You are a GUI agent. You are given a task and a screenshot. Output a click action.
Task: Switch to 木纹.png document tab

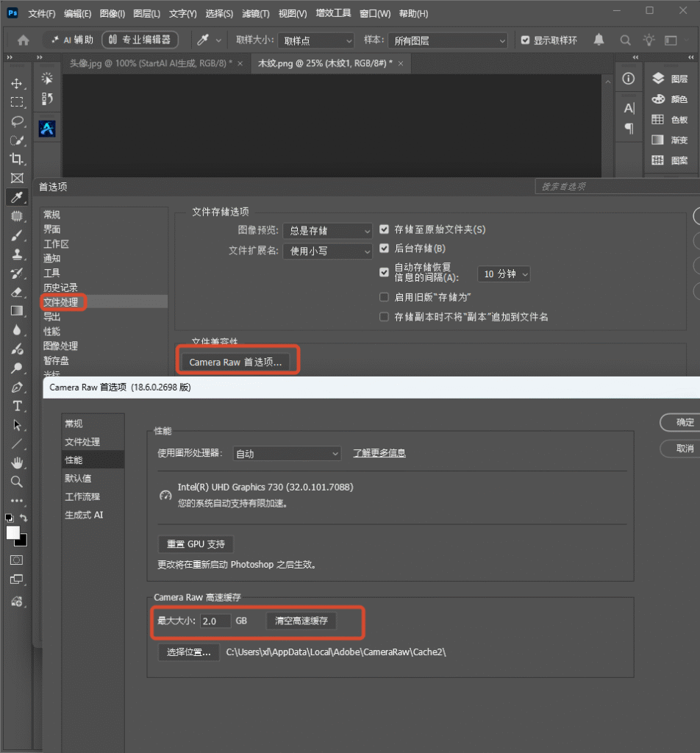pyautogui.click(x=325, y=63)
